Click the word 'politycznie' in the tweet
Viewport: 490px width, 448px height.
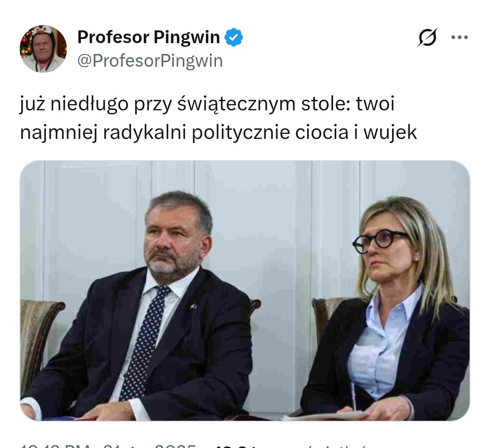tap(240, 133)
